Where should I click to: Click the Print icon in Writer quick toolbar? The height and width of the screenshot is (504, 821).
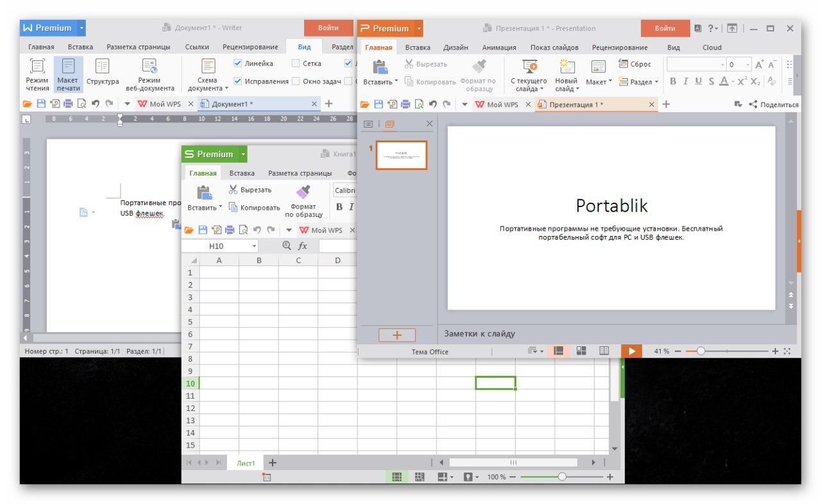(68, 103)
